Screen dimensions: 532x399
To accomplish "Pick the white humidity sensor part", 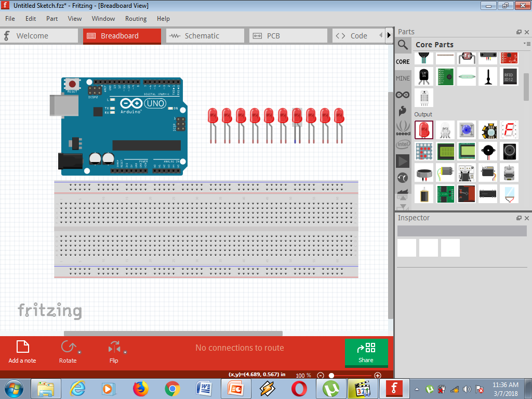I will point(424,98).
